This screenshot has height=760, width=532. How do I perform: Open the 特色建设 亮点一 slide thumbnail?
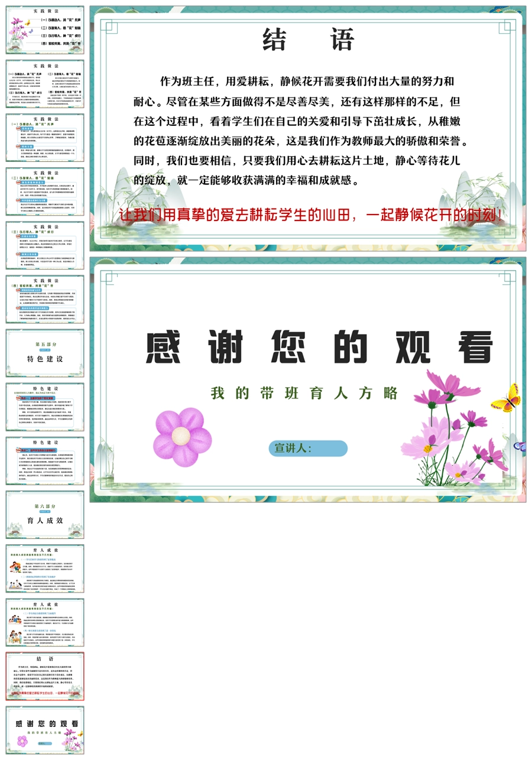click(x=45, y=407)
